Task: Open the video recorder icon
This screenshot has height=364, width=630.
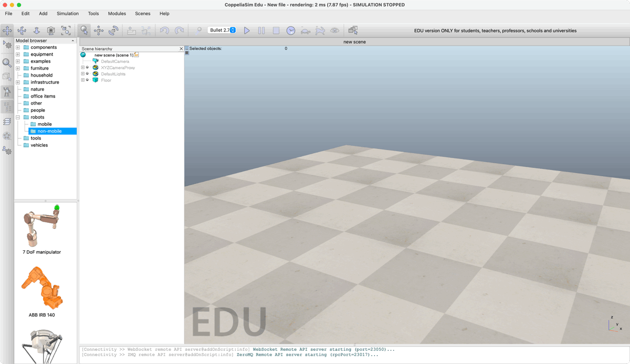Action: point(7,136)
